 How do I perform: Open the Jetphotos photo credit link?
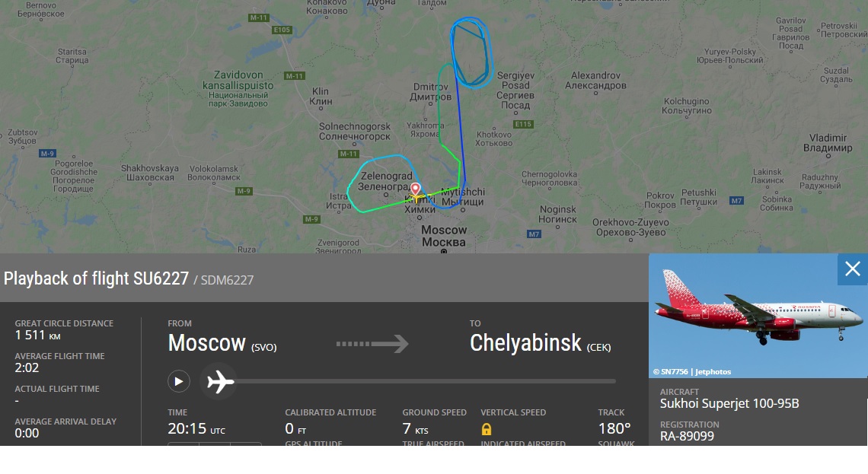(692, 372)
